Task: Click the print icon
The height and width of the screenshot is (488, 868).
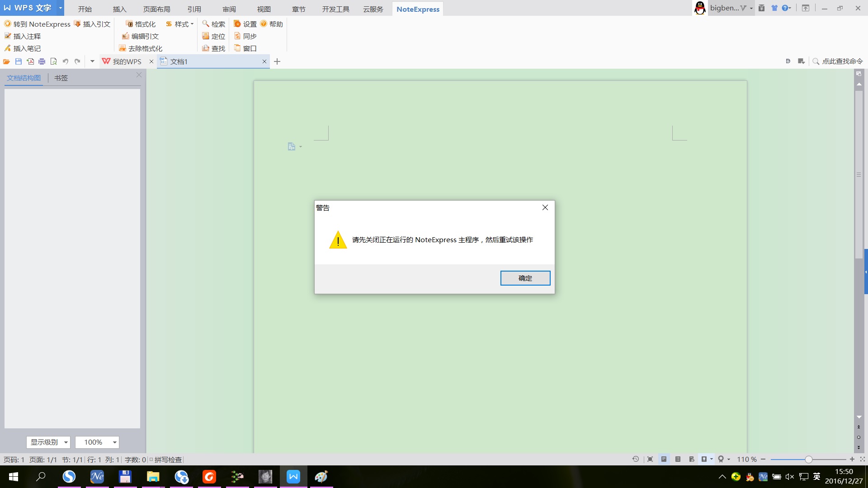Action: point(42,61)
